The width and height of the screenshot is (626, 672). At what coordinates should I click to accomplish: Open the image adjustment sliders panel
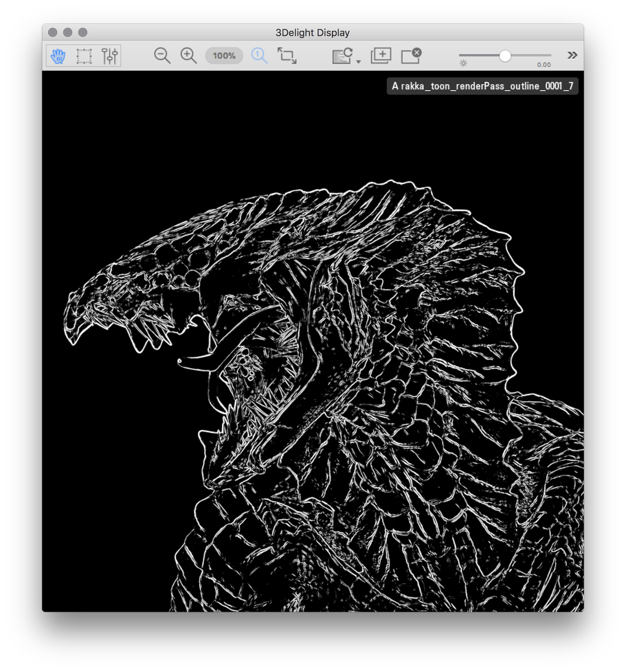[x=110, y=55]
